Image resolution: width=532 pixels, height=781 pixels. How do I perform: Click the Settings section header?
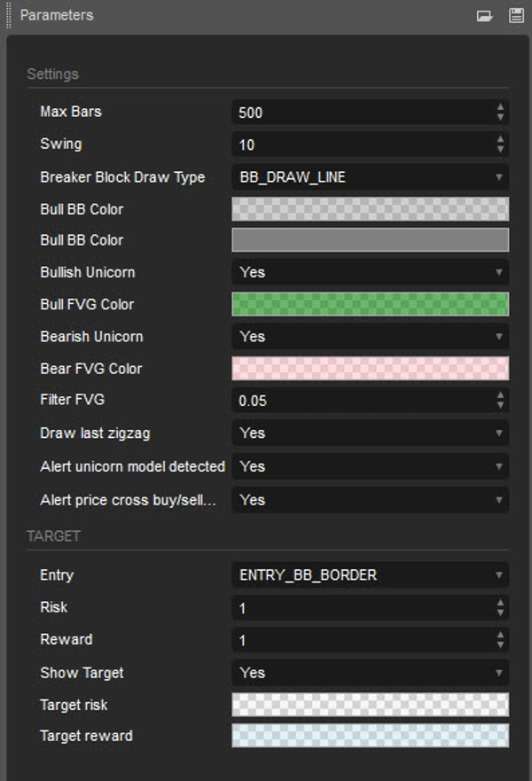(53, 74)
